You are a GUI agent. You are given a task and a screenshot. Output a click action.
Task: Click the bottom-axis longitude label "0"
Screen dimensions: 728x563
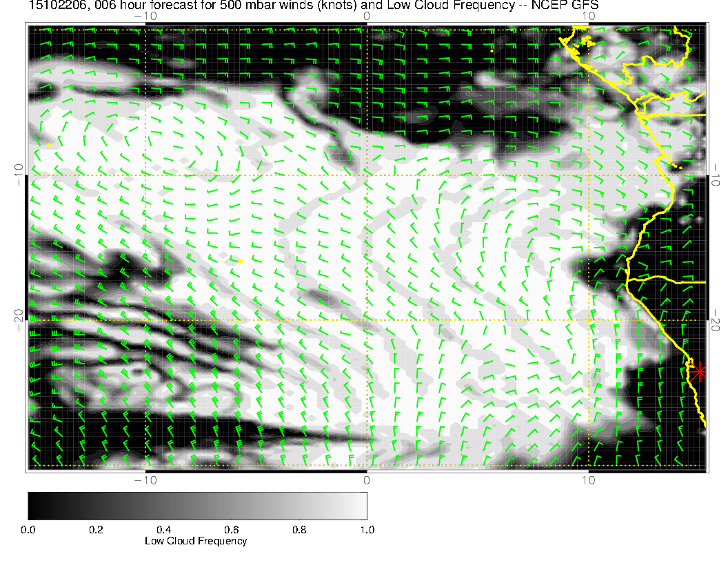click(367, 480)
